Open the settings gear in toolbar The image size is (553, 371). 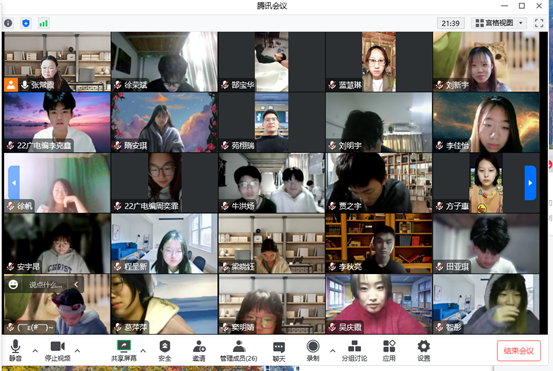[424, 351]
